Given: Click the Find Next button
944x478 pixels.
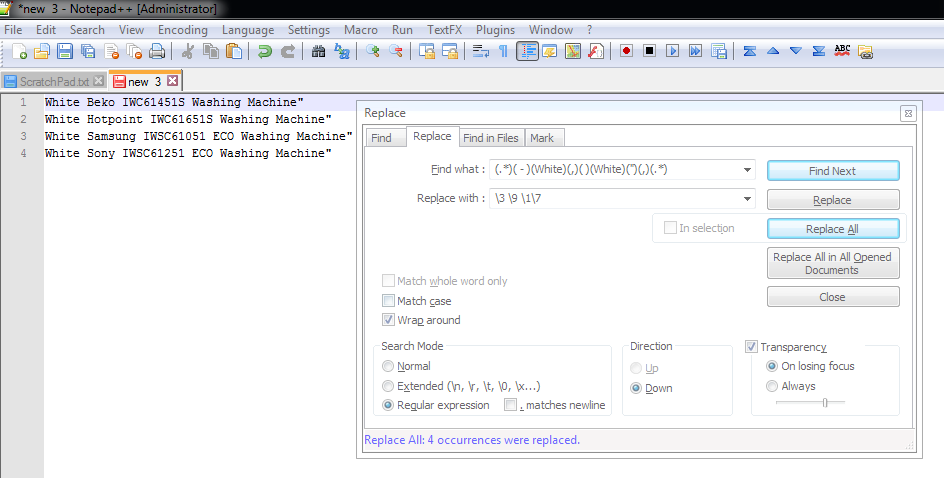Looking at the screenshot, I should coord(833,171).
